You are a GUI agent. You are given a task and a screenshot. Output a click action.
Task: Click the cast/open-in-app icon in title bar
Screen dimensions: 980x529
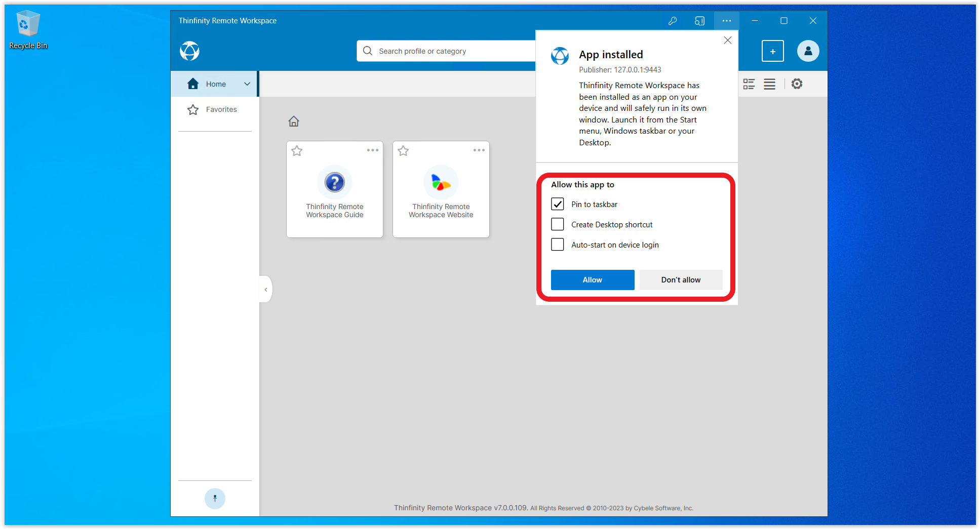tap(699, 21)
